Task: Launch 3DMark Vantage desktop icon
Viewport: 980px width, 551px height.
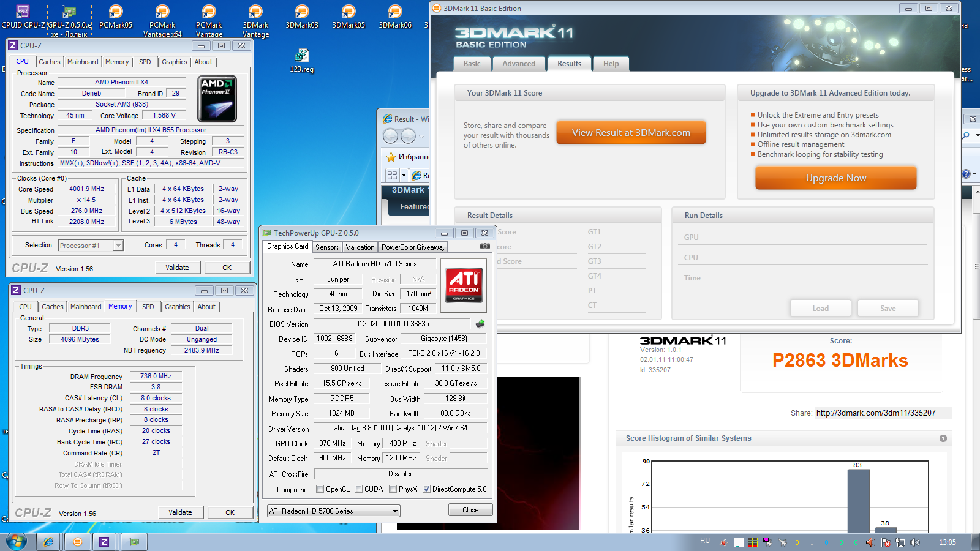Action: coord(255,21)
